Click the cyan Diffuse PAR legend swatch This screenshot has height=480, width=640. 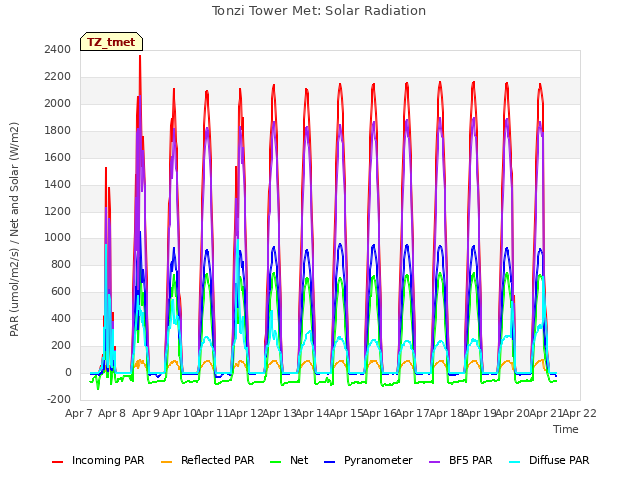[515, 462]
